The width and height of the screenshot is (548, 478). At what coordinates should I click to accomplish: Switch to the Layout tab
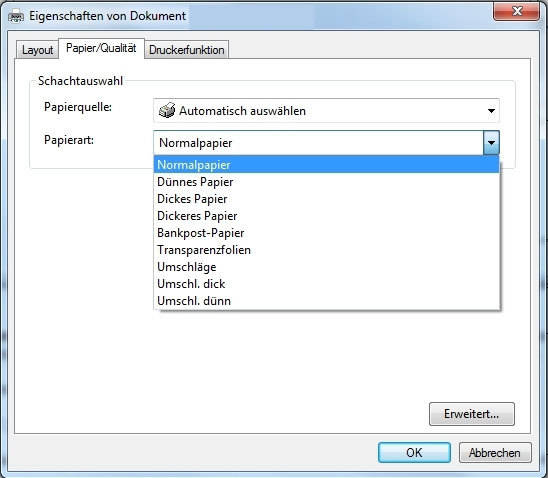[37, 50]
